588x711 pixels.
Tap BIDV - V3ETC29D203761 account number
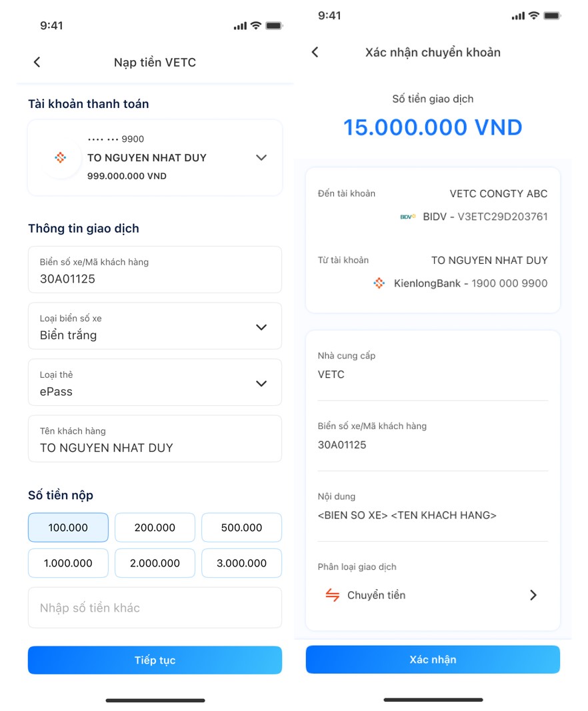485,217
